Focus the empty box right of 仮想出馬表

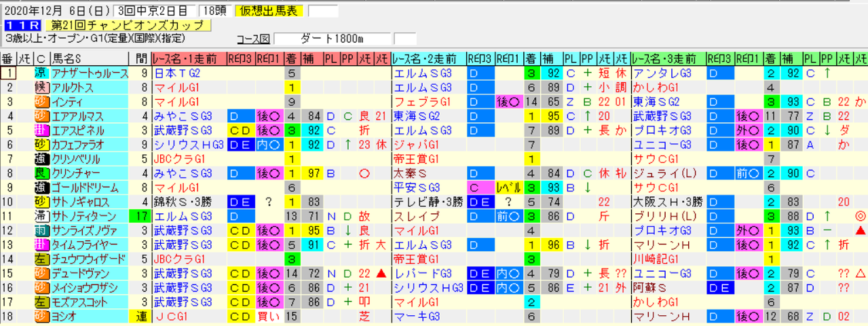pos(322,11)
